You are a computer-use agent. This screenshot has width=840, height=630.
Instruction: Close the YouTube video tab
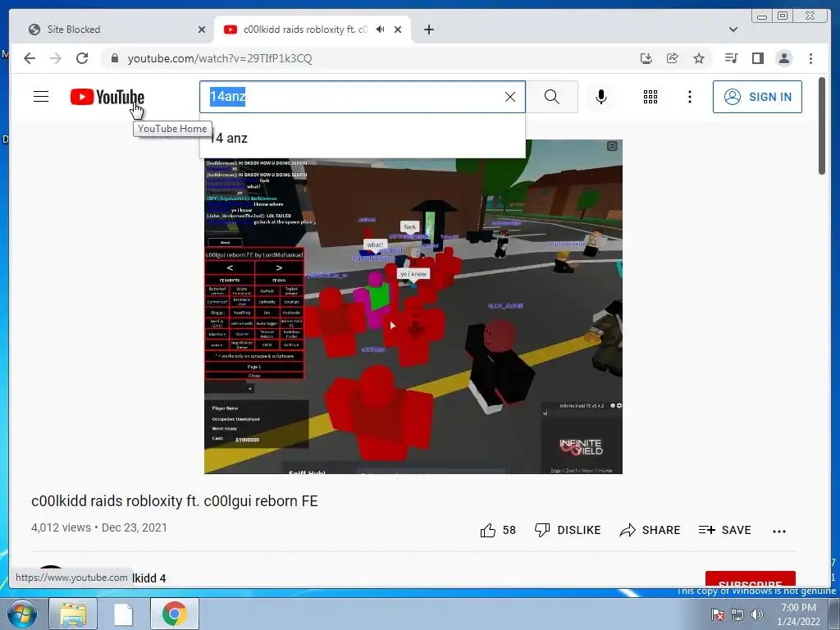tap(398, 30)
